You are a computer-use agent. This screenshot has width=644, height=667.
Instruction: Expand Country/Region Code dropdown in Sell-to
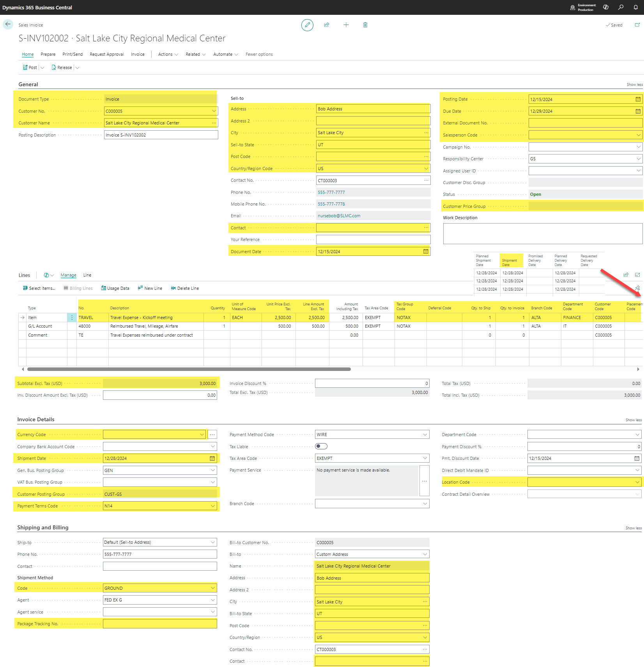tap(426, 169)
